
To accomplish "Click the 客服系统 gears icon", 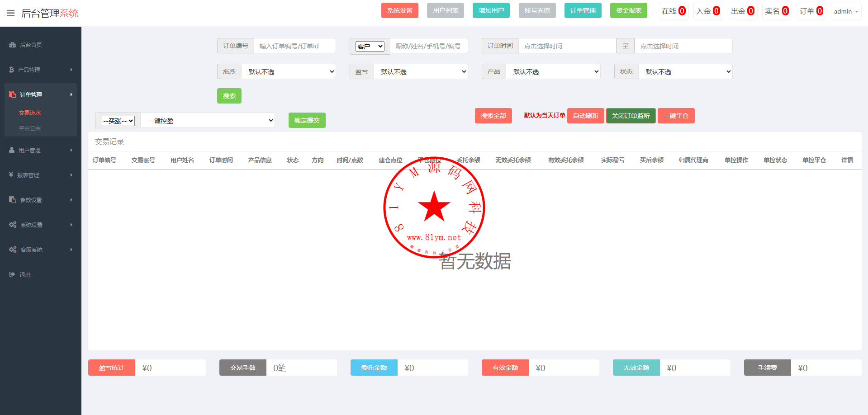I will [x=13, y=250].
